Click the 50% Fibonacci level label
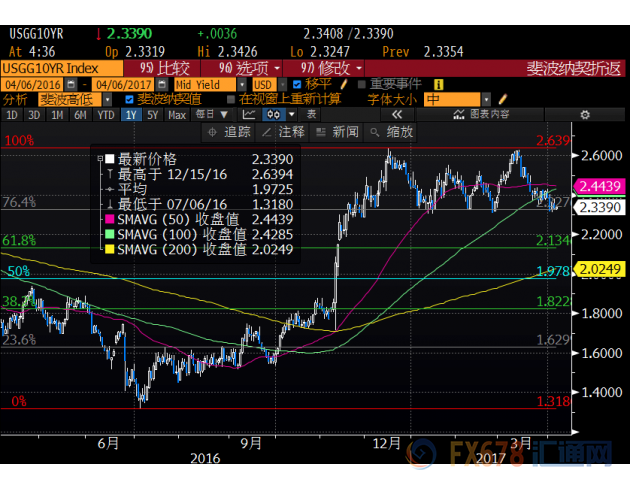 18,271
